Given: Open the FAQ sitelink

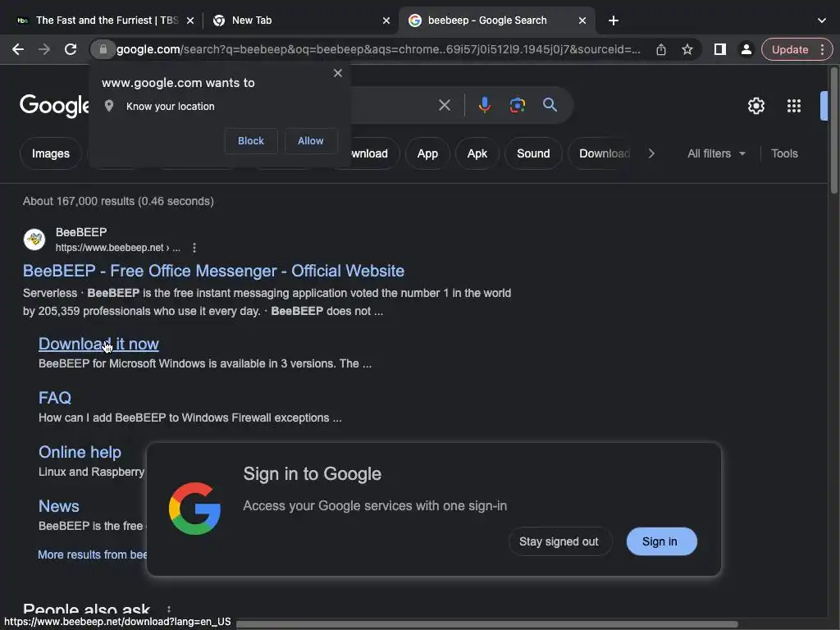Looking at the screenshot, I should [55, 398].
